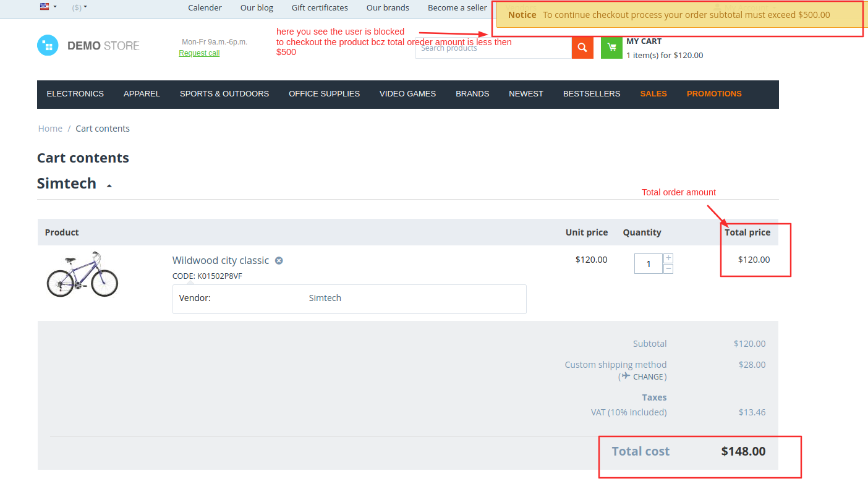868x484 pixels.
Task: Click the $148.00 total cost value
Action: click(x=743, y=451)
